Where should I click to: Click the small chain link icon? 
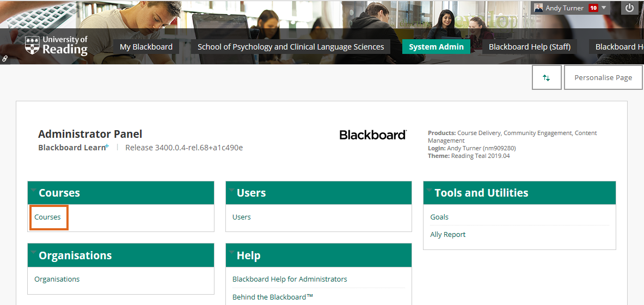click(4, 58)
